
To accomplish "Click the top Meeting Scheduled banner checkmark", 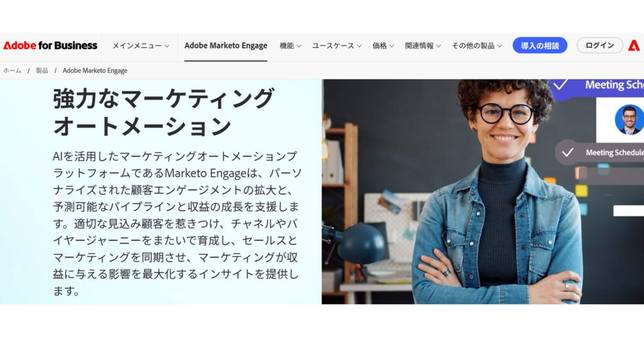I will click(x=560, y=85).
